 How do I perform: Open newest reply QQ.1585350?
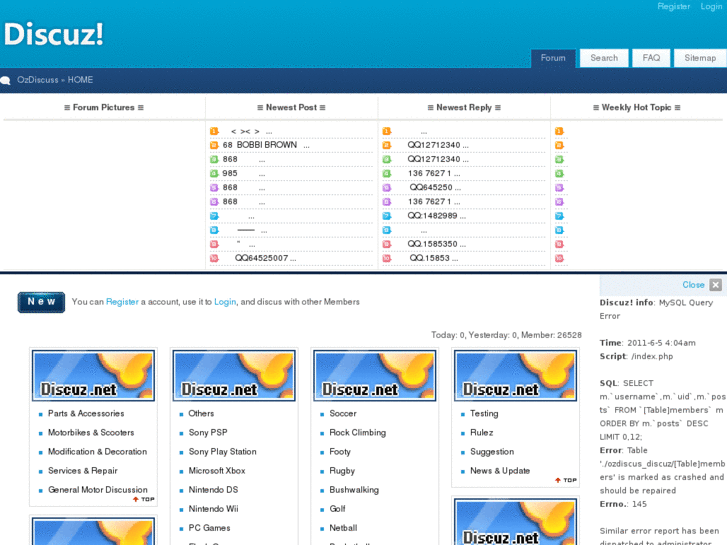coord(436,244)
